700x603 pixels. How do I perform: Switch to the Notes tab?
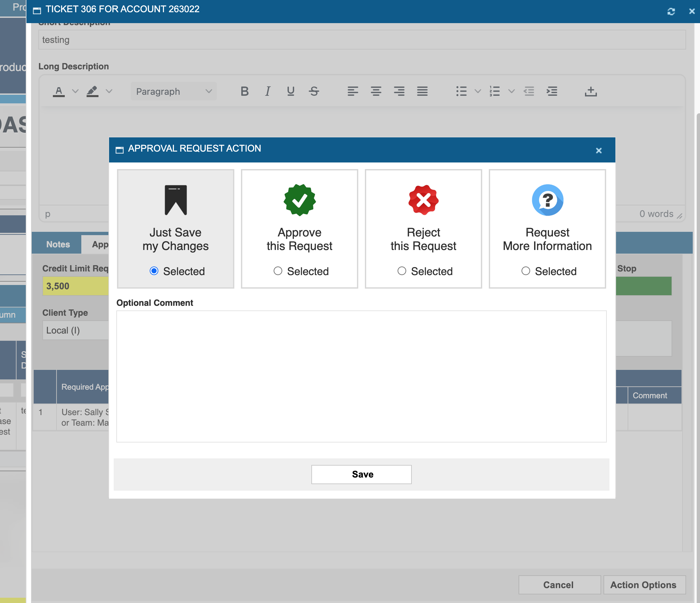(x=58, y=244)
